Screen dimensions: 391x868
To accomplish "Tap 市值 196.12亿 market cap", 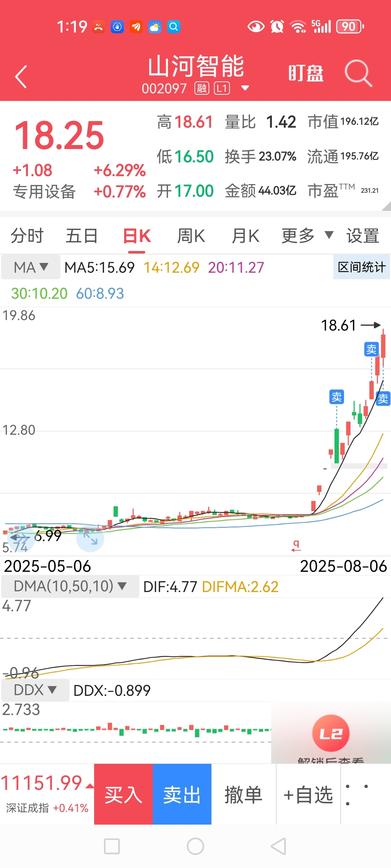I will coord(343,122).
